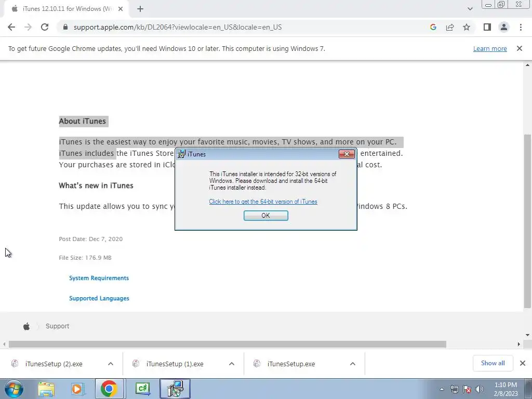
Task: Open the iTunesSetup (1).exe download
Action: [x=175, y=364]
